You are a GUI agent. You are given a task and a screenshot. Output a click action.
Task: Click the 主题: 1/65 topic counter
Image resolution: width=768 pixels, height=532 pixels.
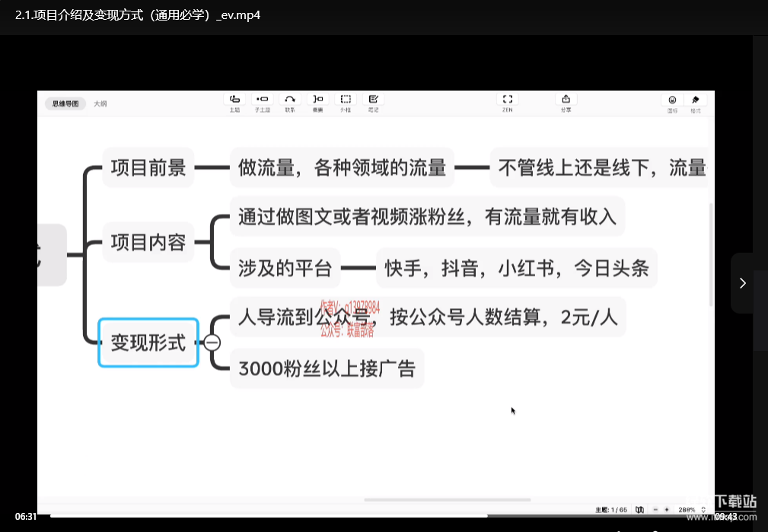610,510
